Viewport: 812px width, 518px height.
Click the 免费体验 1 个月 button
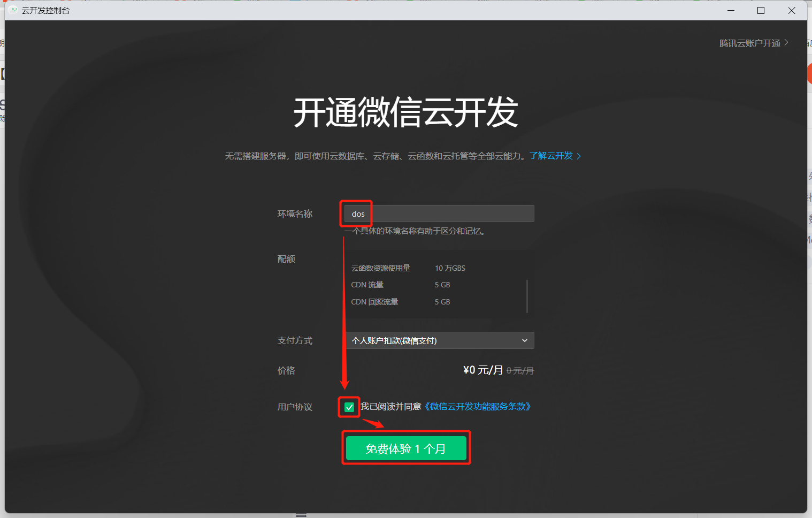coord(406,448)
